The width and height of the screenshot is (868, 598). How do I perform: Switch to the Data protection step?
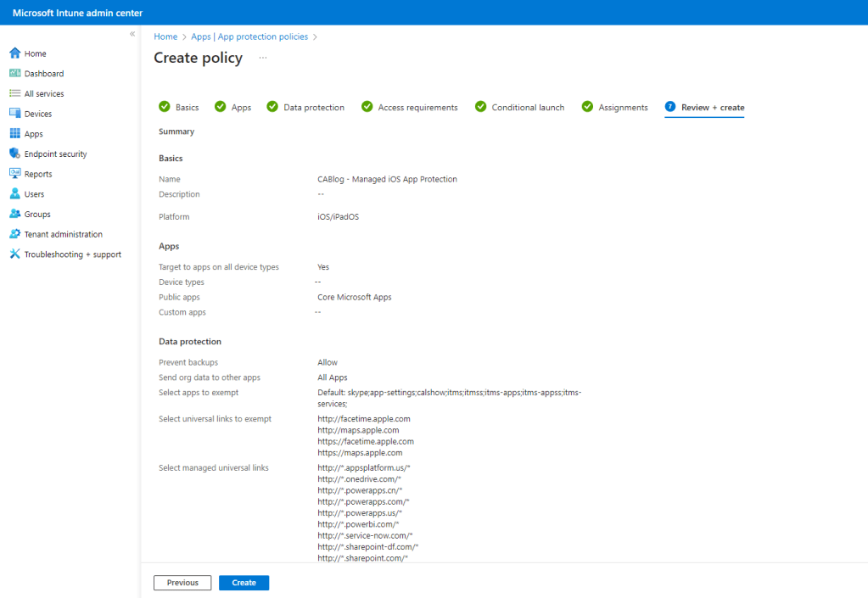coord(313,108)
